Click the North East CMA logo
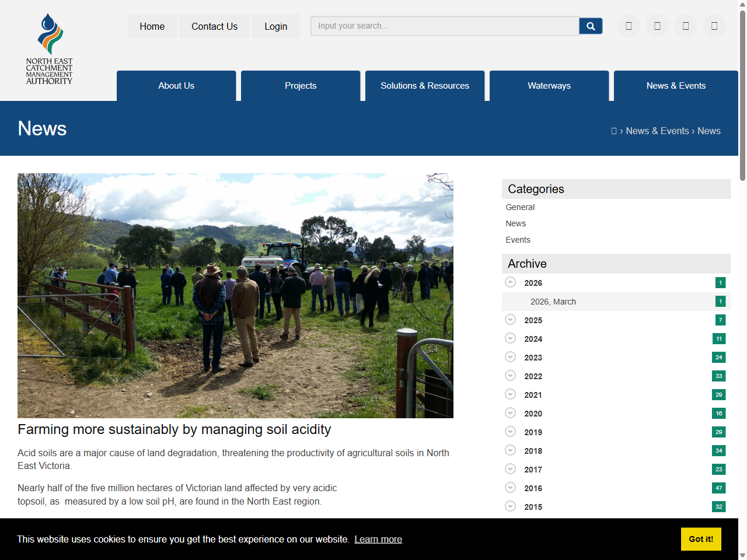The height and width of the screenshot is (560, 747). click(x=49, y=48)
